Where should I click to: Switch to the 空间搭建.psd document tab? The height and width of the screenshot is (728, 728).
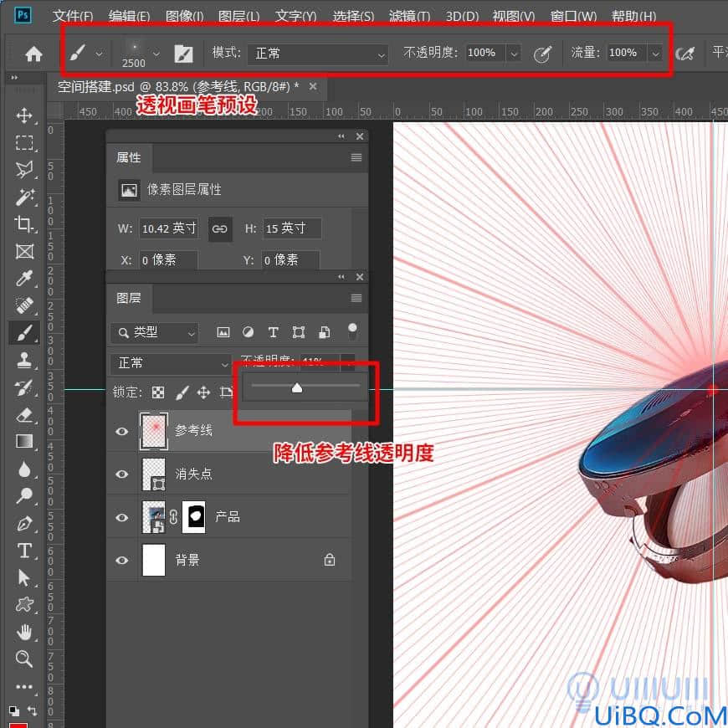178,87
